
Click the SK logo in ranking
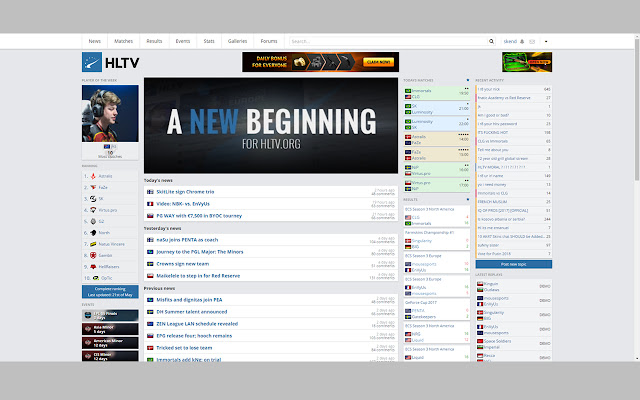[x=93, y=199]
